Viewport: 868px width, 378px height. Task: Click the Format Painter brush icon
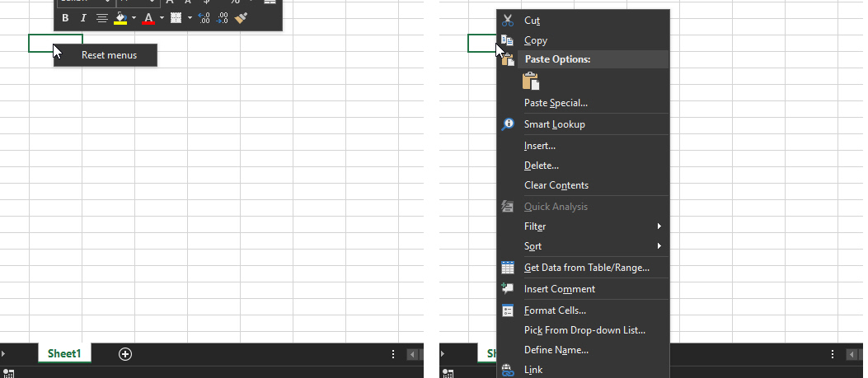point(241,17)
